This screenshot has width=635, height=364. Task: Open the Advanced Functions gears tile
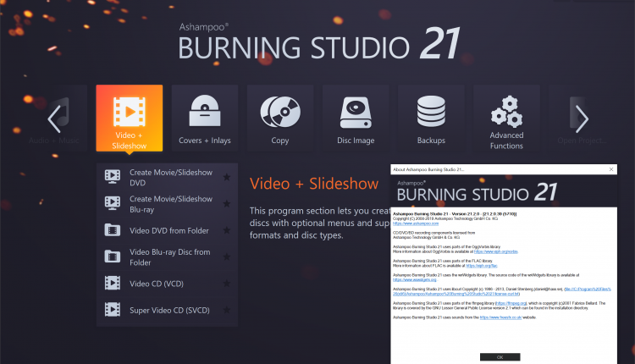[x=506, y=118]
